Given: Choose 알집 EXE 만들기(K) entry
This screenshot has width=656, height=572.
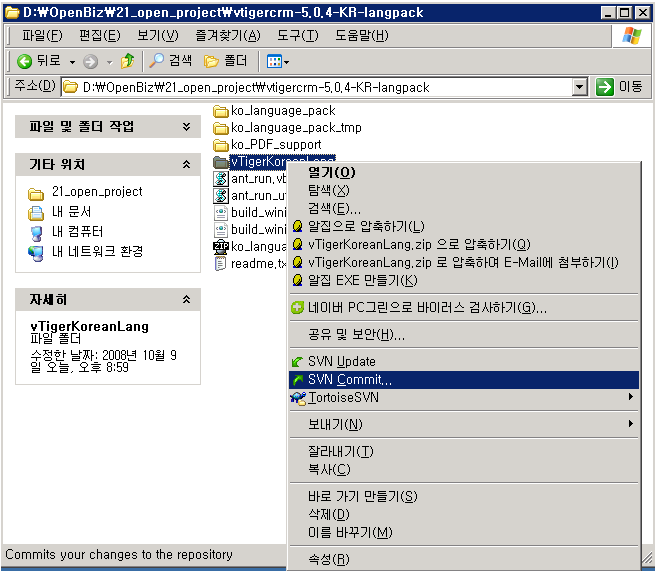Looking at the screenshot, I should 464,280.
